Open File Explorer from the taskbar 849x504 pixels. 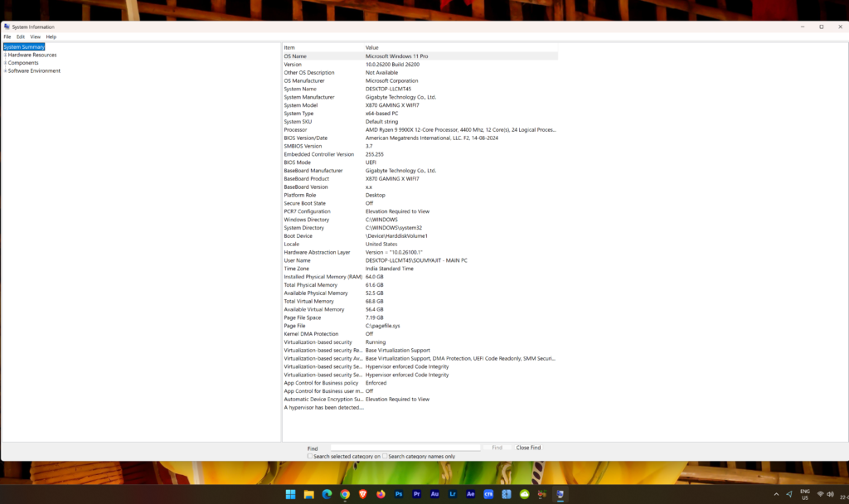click(x=308, y=494)
